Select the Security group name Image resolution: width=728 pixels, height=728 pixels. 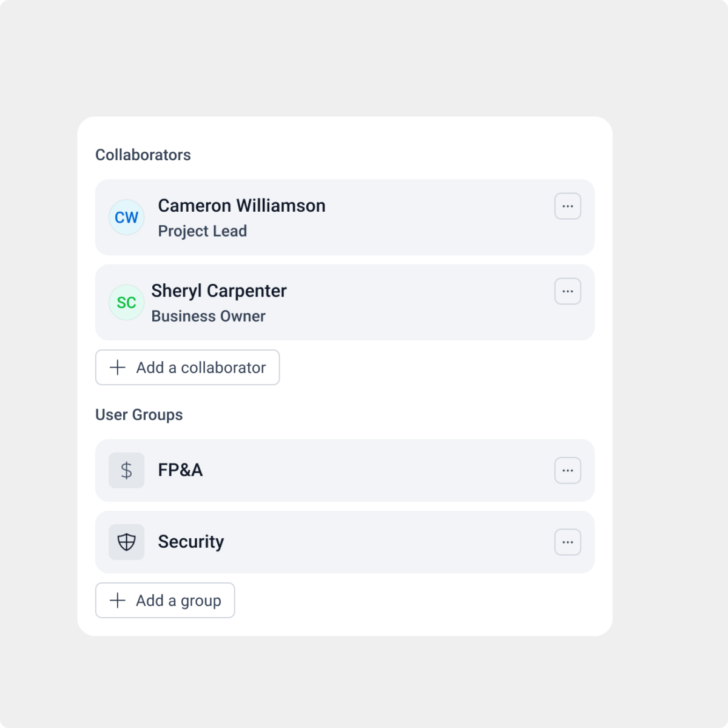[190, 542]
